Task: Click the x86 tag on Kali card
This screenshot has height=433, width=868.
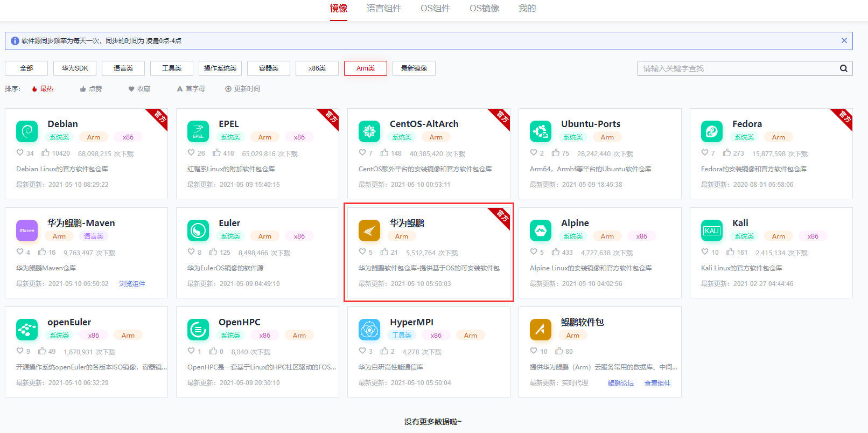Action: [x=813, y=236]
